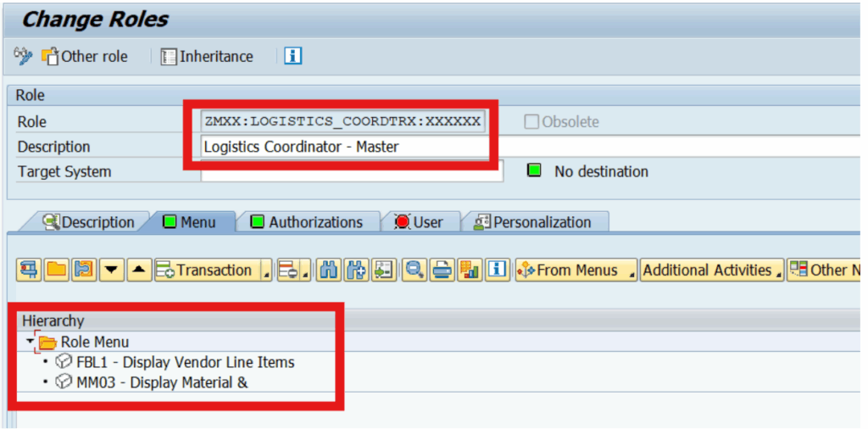Click the Other role button

click(85, 56)
